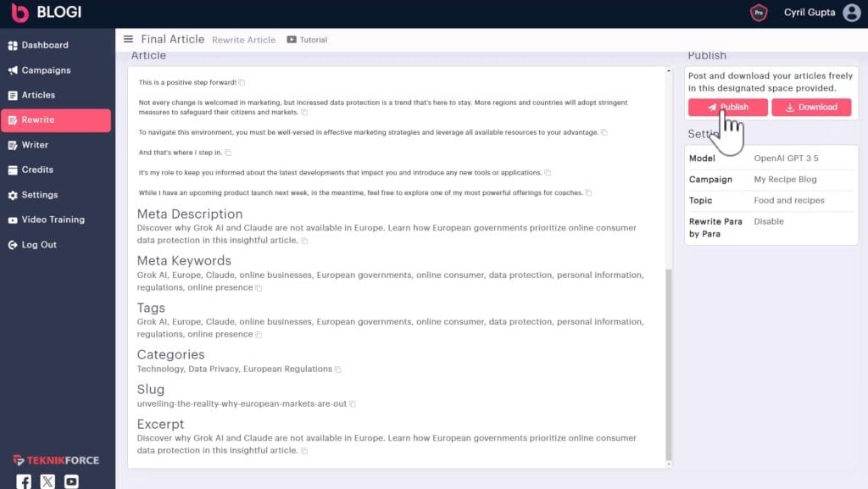Copy the Tags using its copy icon
Screen dimensions: 868x489
point(259,335)
